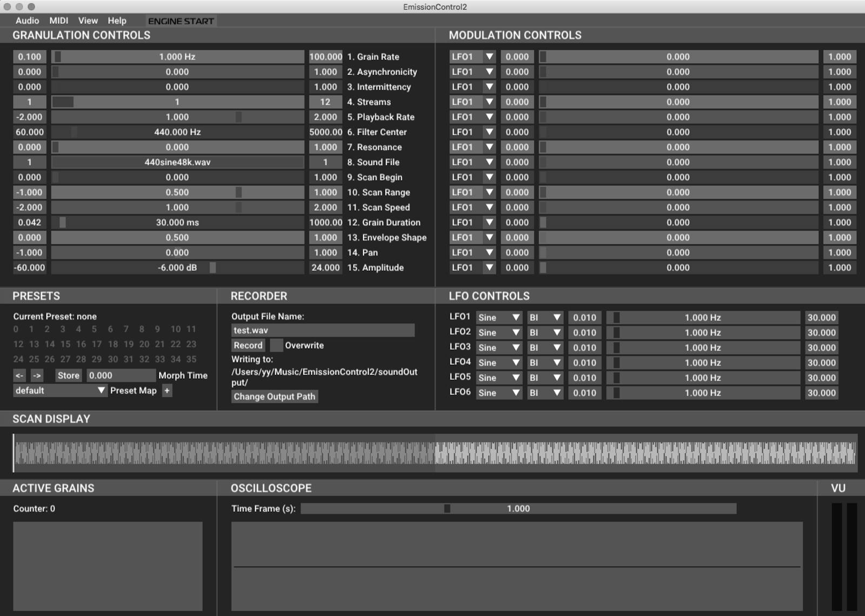
Task: Enable the Overwrite checkbox
Action: 276,345
